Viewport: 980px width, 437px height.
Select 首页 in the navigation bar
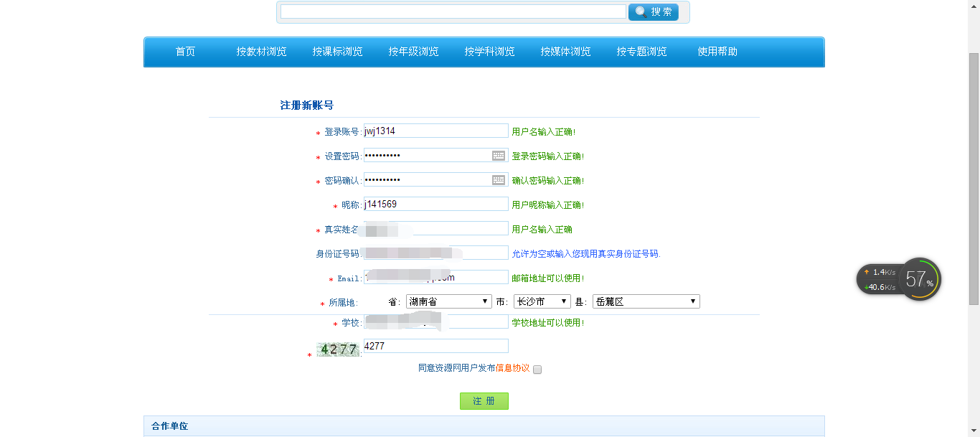[185, 51]
